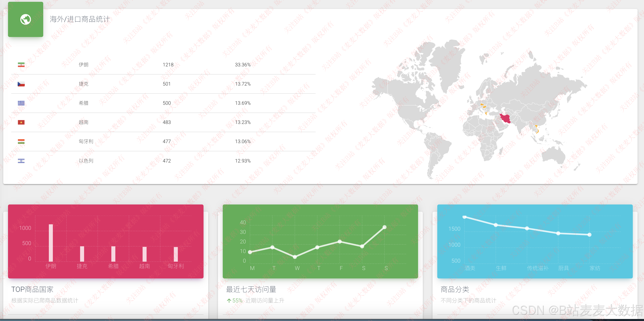Select the 伊朗 country name cell

coord(83,65)
